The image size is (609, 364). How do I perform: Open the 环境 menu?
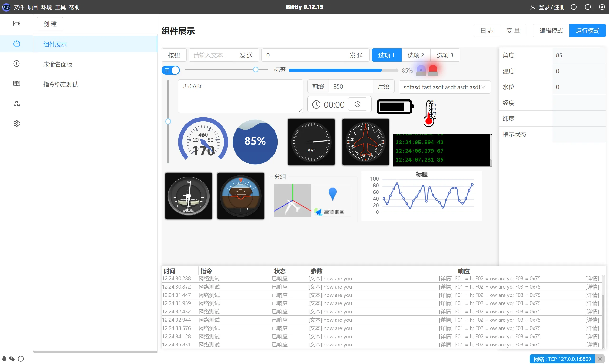pyautogui.click(x=46, y=7)
